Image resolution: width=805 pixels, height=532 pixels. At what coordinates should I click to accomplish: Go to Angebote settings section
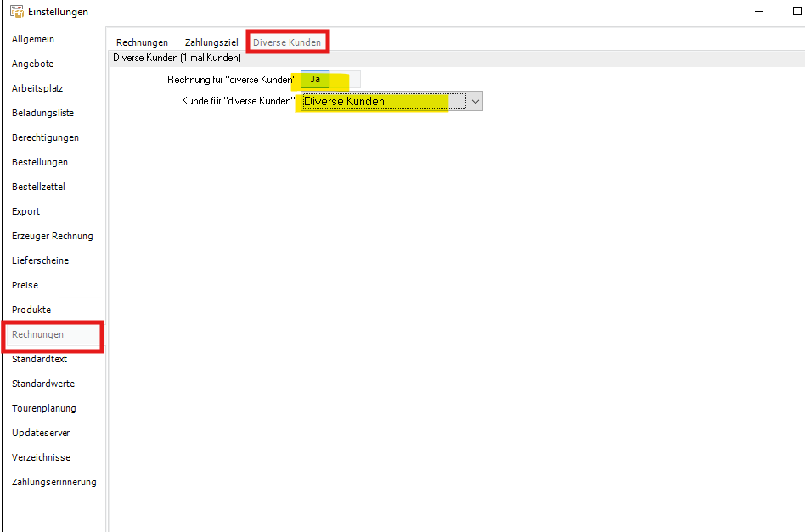pyautogui.click(x=32, y=64)
